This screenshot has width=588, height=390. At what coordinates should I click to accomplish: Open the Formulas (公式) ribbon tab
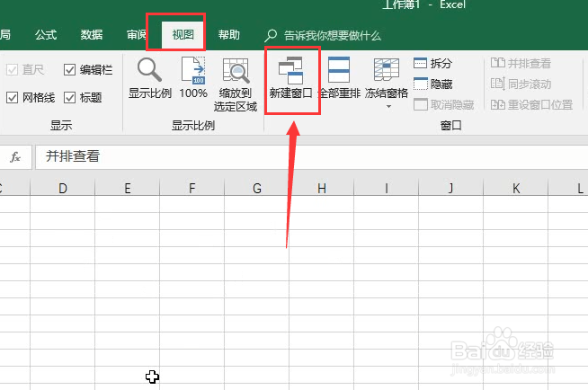pyautogui.click(x=46, y=35)
